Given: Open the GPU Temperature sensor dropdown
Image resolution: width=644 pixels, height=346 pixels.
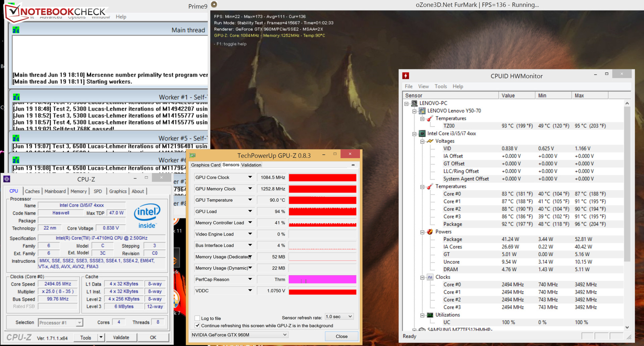Looking at the screenshot, I should [250, 200].
